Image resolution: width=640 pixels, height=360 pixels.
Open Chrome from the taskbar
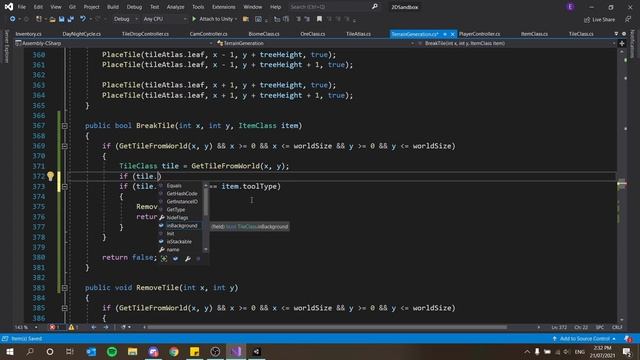click(174, 351)
